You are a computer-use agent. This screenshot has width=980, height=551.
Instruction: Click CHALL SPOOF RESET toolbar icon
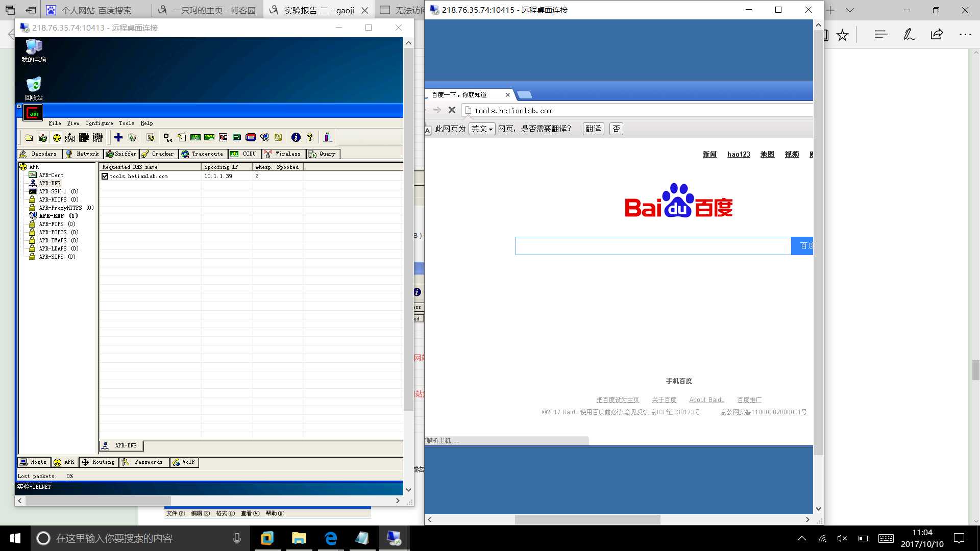84,137
